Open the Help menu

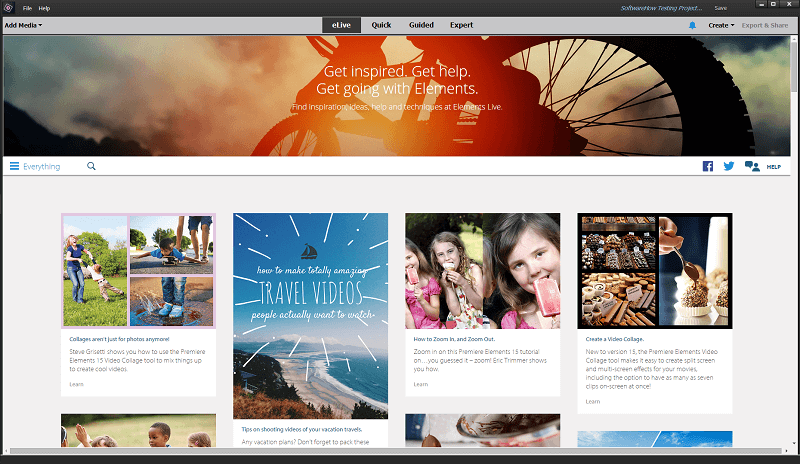click(x=44, y=8)
